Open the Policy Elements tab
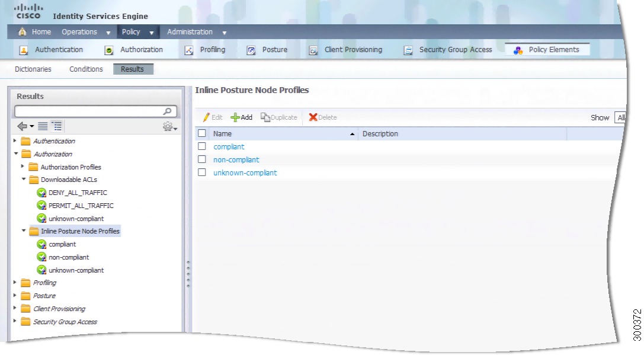This screenshot has width=644, height=355. [547, 50]
